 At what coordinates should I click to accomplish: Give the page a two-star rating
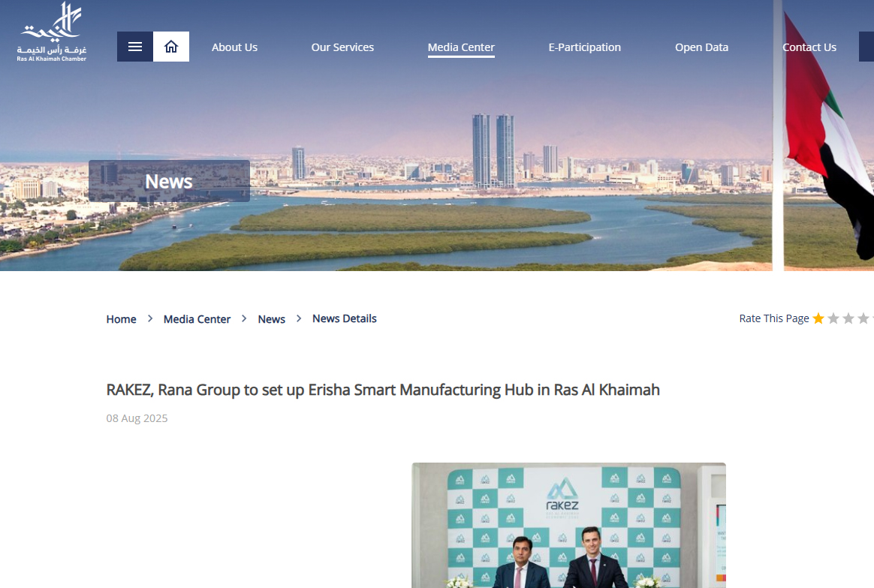833,318
